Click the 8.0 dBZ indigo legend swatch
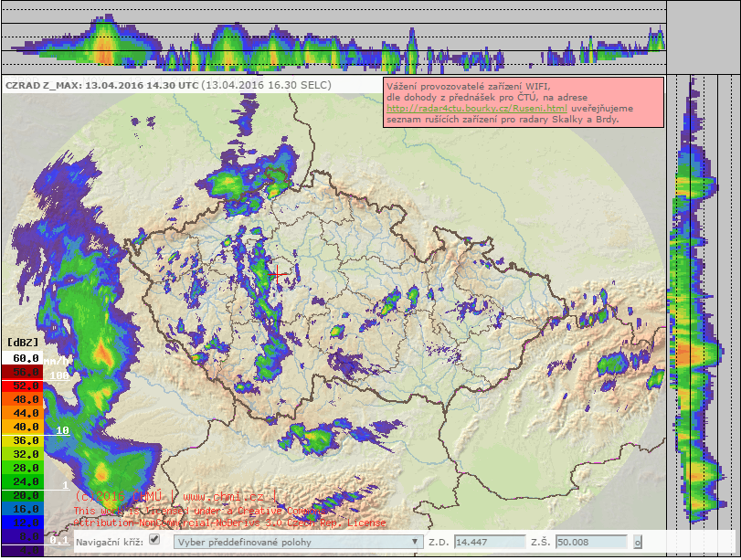The image size is (741, 560). (22, 536)
